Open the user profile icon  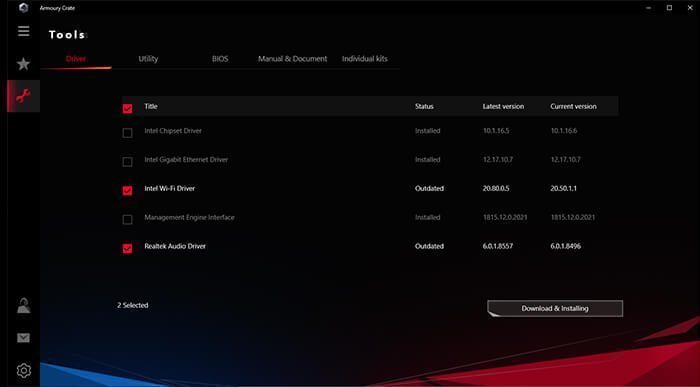click(x=24, y=306)
